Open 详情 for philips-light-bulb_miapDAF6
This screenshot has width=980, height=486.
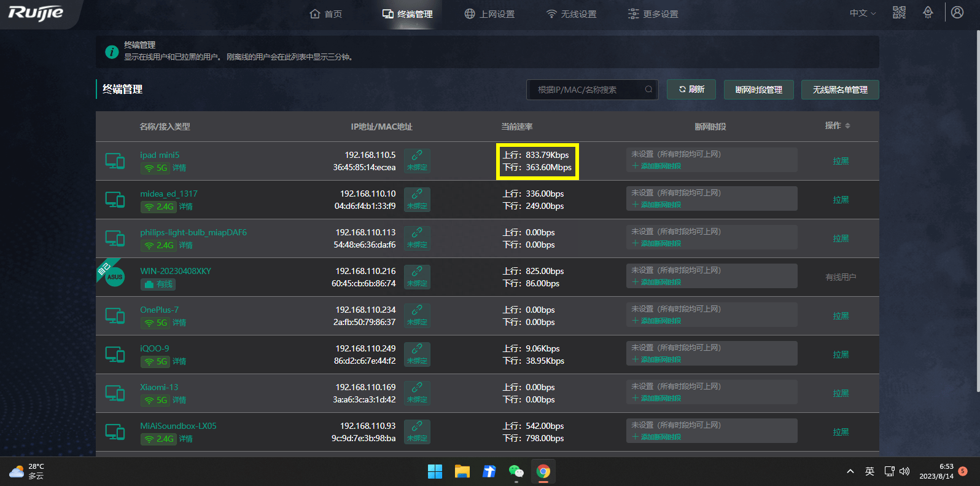coord(186,245)
